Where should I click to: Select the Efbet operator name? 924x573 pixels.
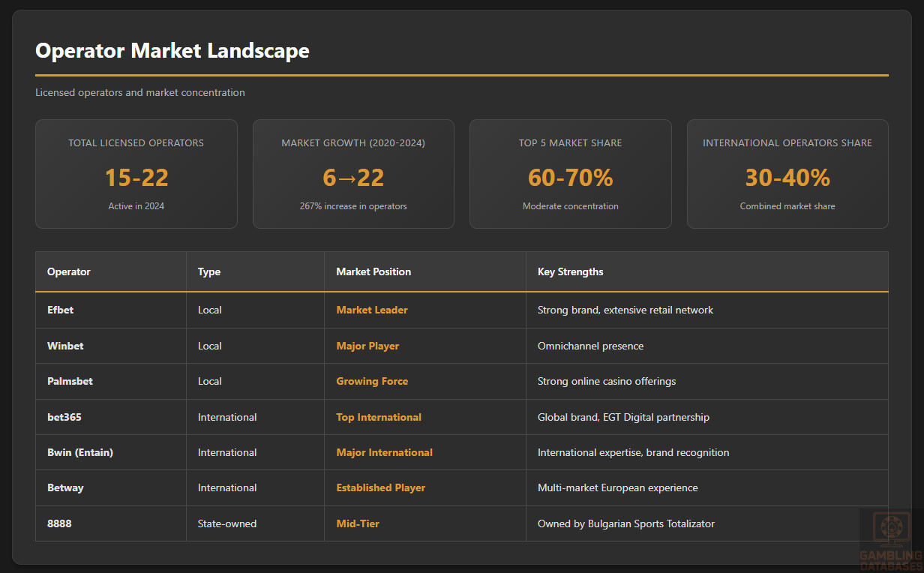[x=61, y=310]
